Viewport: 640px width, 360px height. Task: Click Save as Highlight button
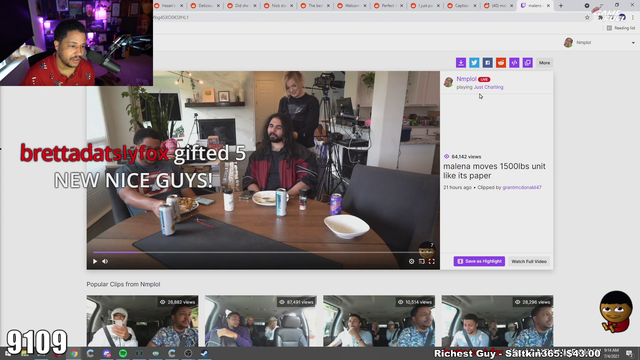coord(479,261)
